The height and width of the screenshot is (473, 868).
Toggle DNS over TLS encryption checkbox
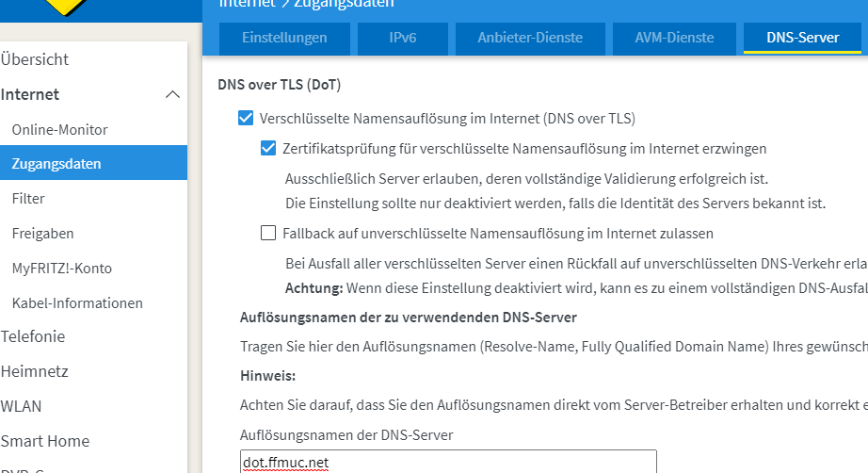[246, 119]
